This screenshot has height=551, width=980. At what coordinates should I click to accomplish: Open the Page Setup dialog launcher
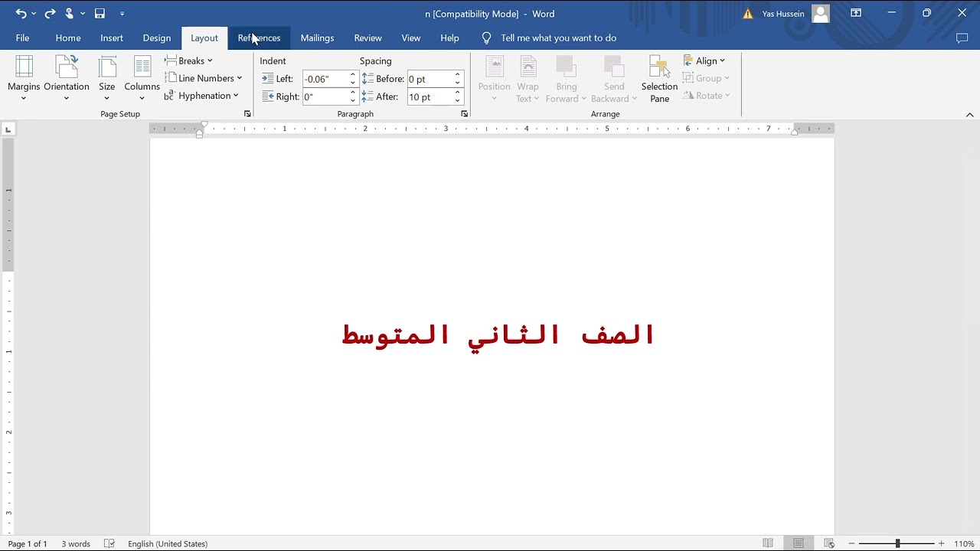pyautogui.click(x=247, y=114)
